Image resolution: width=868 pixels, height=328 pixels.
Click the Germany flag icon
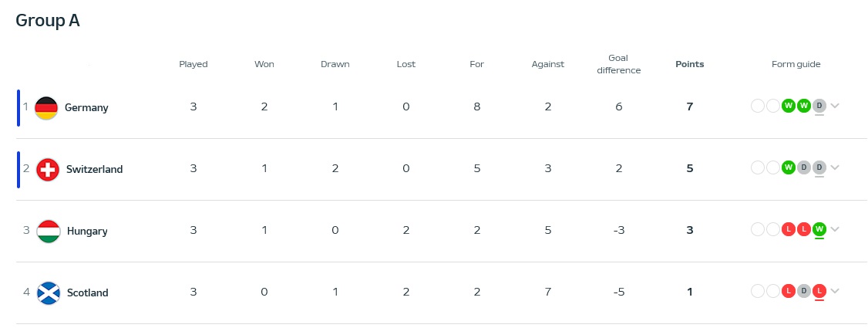[46, 108]
